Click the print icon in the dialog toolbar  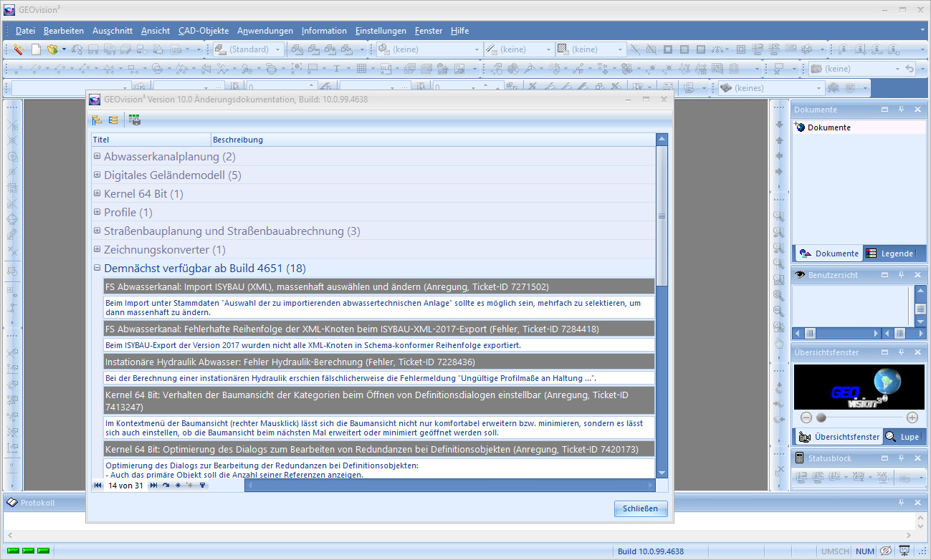tap(135, 120)
